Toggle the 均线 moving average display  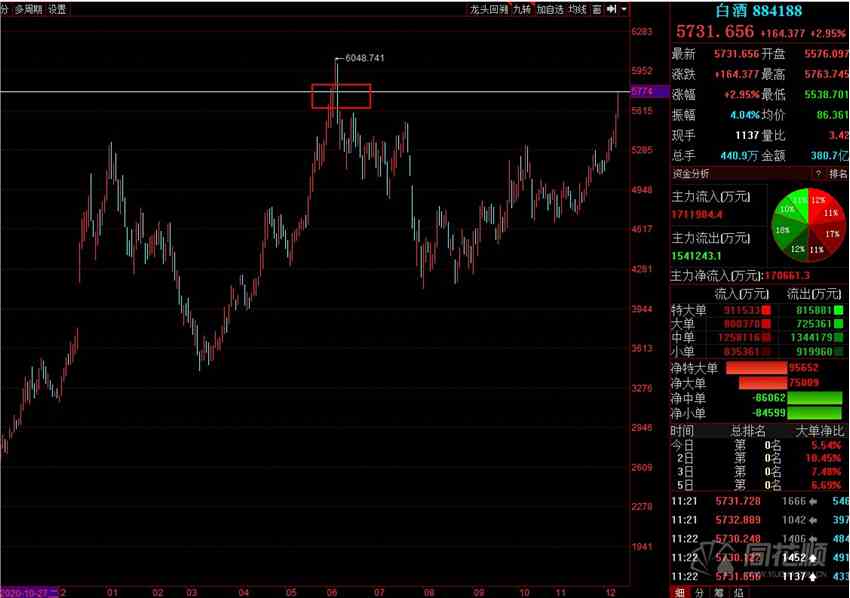tap(577, 9)
